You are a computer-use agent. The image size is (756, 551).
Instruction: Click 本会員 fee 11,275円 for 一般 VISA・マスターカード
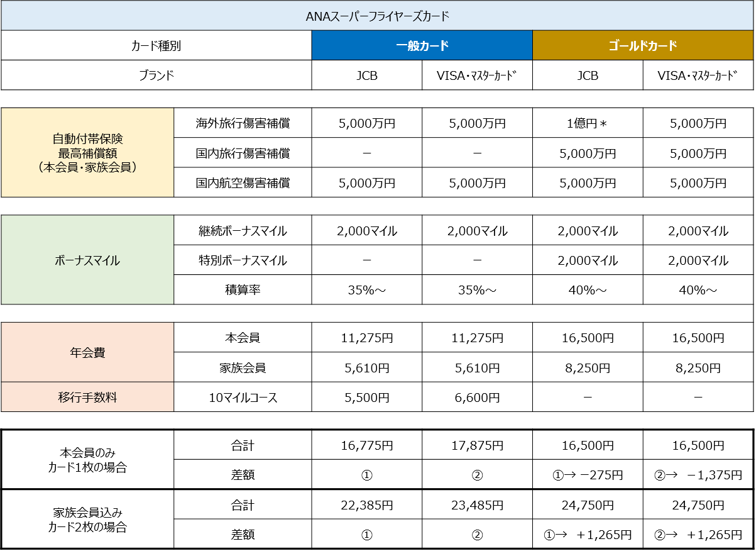tap(478, 338)
